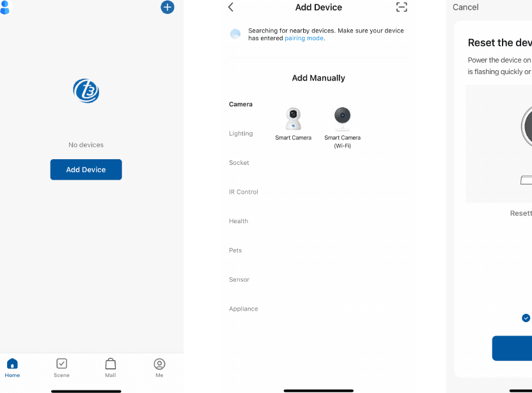Select the Sensor category
This screenshot has width=532, height=393.
[239, 279]
